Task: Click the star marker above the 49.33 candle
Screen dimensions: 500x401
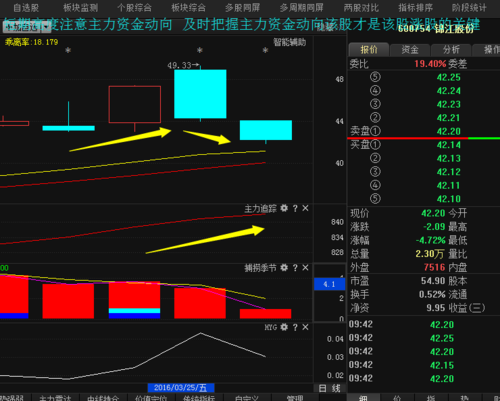Action: tap(200, 50)
